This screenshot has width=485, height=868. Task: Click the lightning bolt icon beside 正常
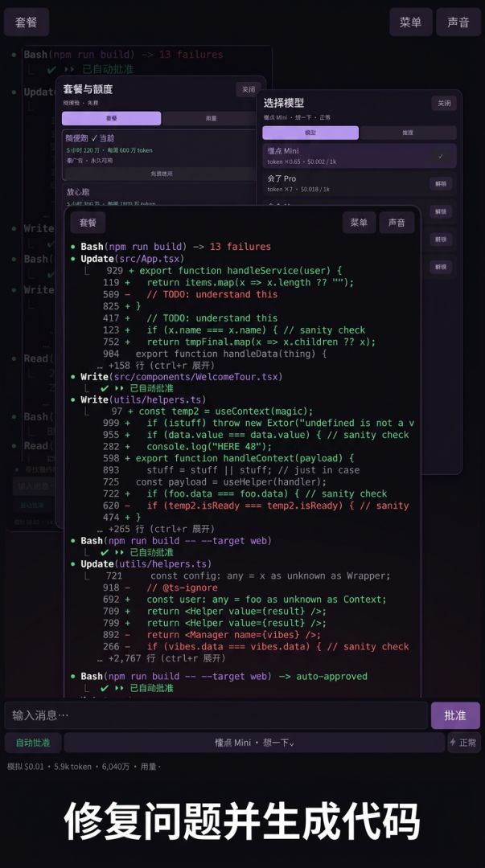(x=453, y=743)
